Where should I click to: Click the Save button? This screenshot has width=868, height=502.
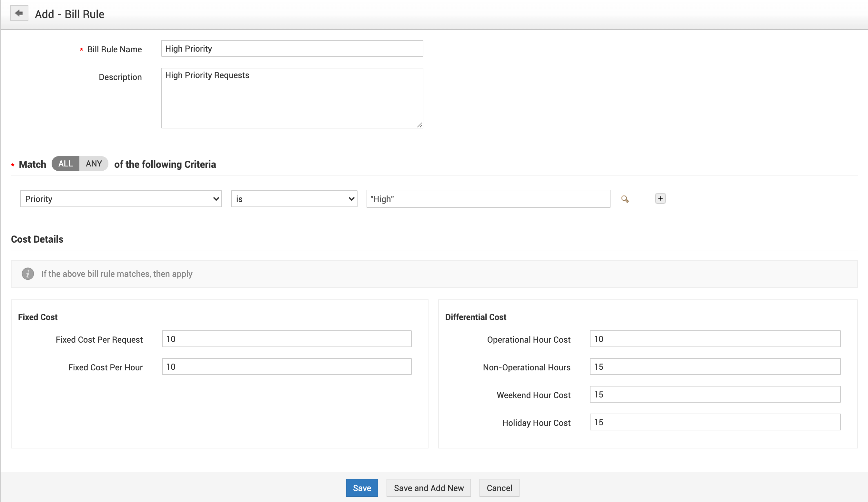click(362, 487)
